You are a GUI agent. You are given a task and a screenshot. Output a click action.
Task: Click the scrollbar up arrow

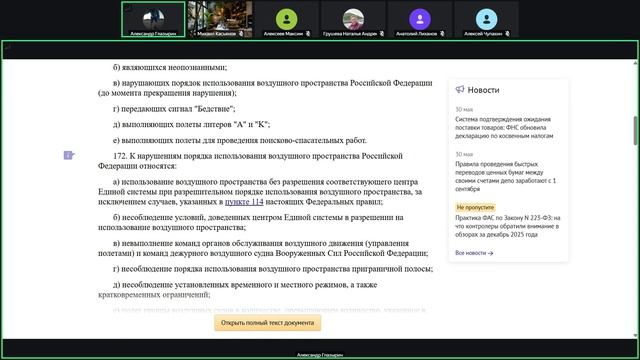point(636,63)
